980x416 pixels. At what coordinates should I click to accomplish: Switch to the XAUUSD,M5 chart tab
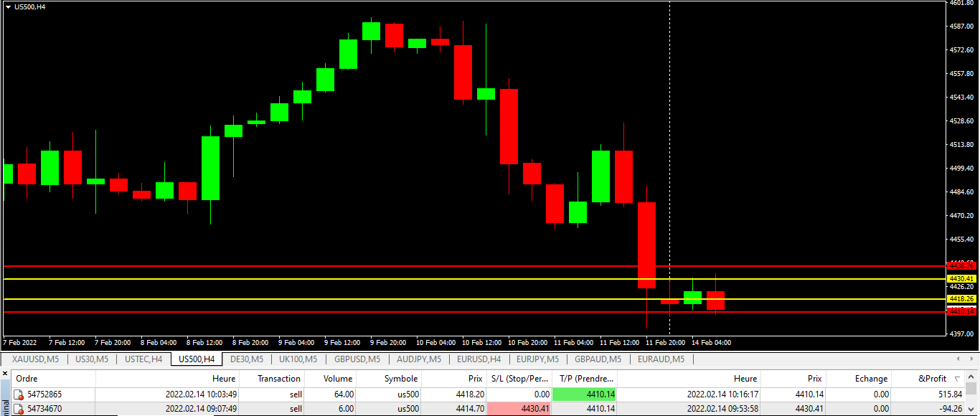click(x=35, y=359)
